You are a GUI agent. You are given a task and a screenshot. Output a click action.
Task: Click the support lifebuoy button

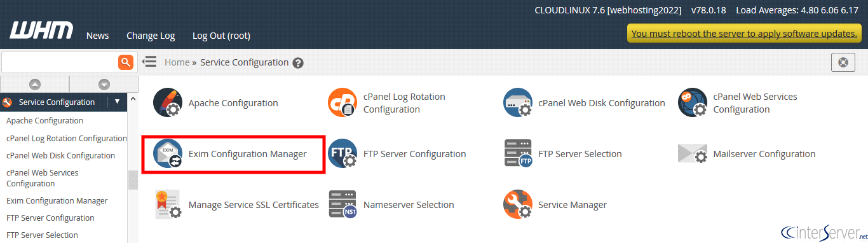click(x=843, y=62)
